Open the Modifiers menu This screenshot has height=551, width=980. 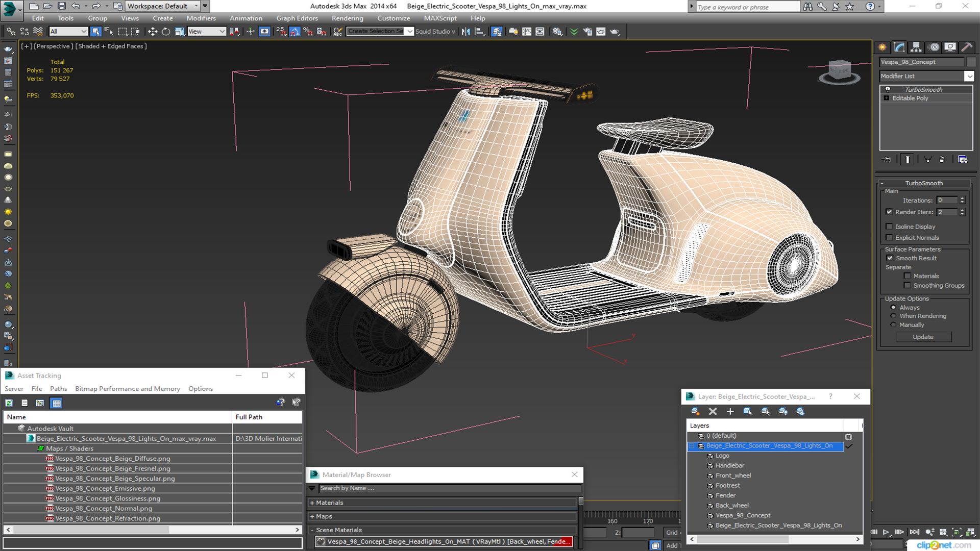201,18
